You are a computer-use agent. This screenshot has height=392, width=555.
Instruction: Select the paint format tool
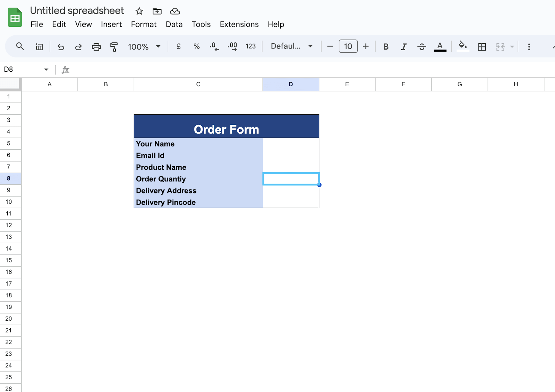[x=113, y=46]
